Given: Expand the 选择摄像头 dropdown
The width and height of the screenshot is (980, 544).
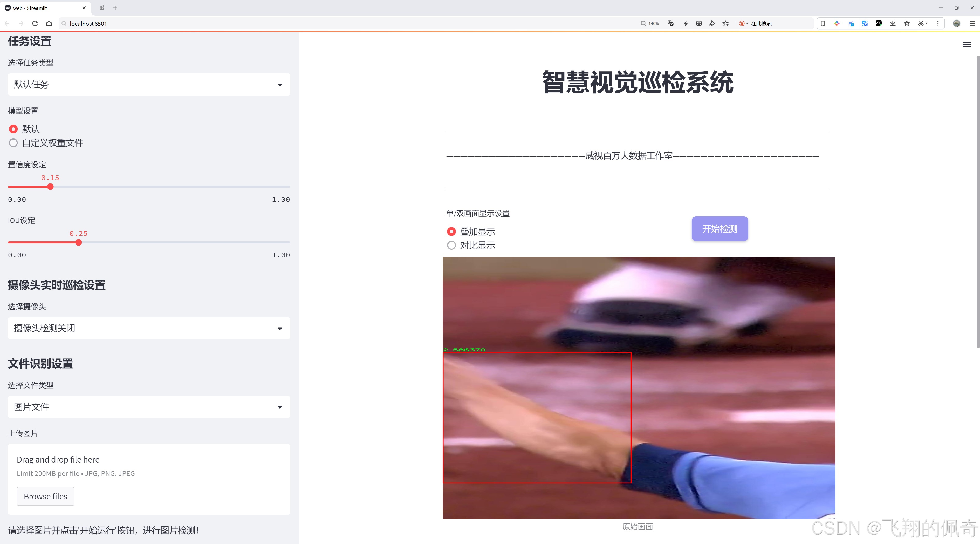Looking at the screenshot, I should pos(148,328).
